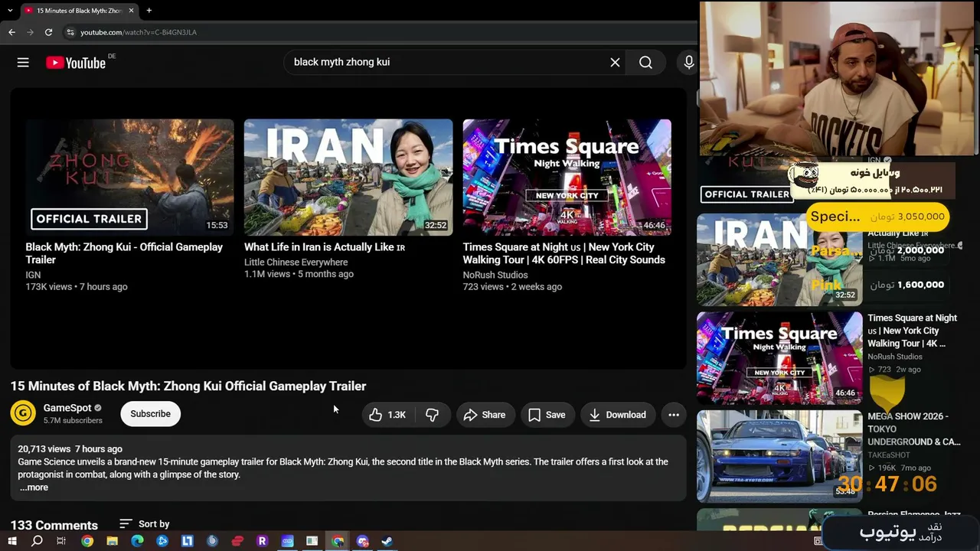The image size is (980, 551).
Task: Open more actions (three dots) under the video
Action: (x=674, y=415)
